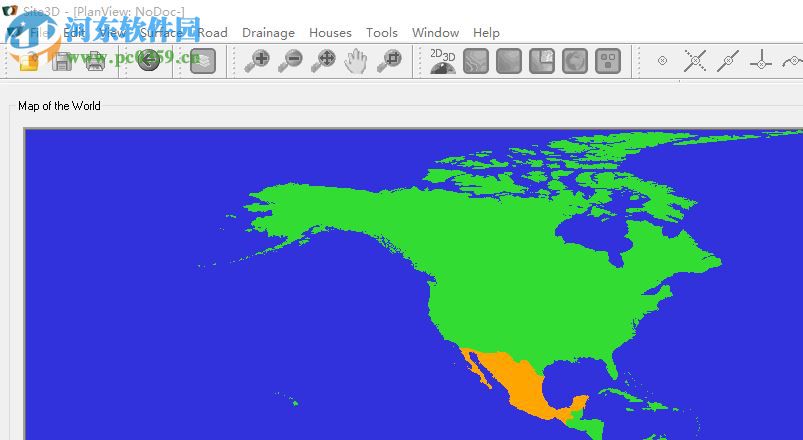Screen dimensions: 803x440
Task: Open the Road menu
Action: click(x=213, y=33)
